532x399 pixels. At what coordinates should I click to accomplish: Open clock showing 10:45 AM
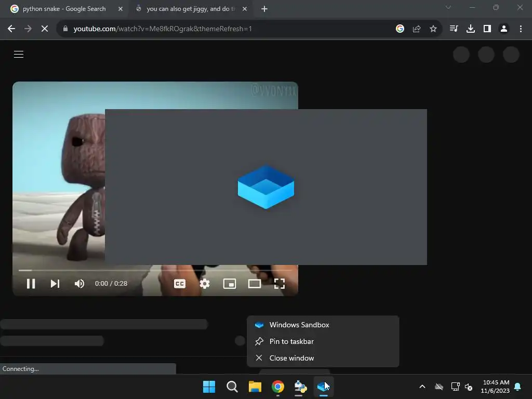click(x=495, y=387)
